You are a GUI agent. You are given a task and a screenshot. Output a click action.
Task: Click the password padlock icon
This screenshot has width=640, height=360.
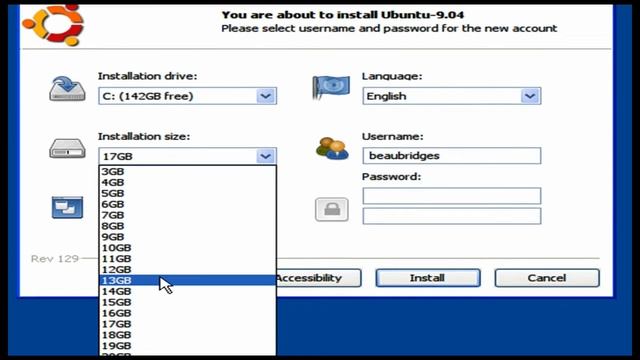(332, 209)
